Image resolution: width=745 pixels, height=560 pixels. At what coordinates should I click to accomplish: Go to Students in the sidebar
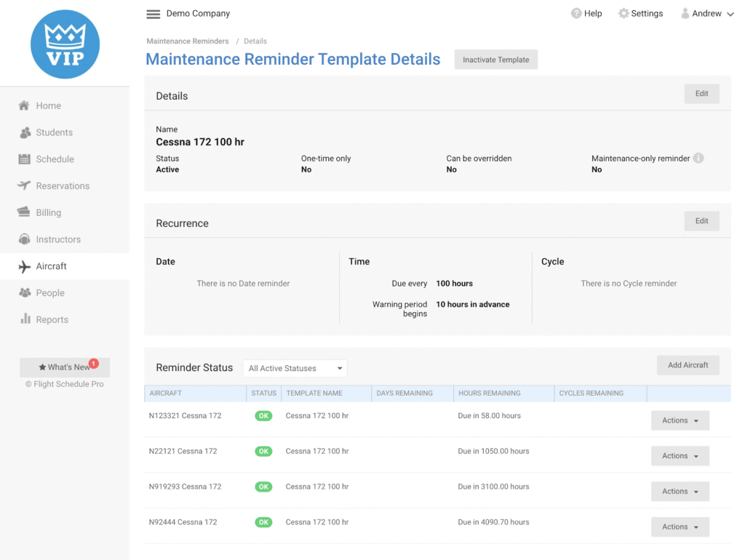pyautogui.click(x=54, y=132)
